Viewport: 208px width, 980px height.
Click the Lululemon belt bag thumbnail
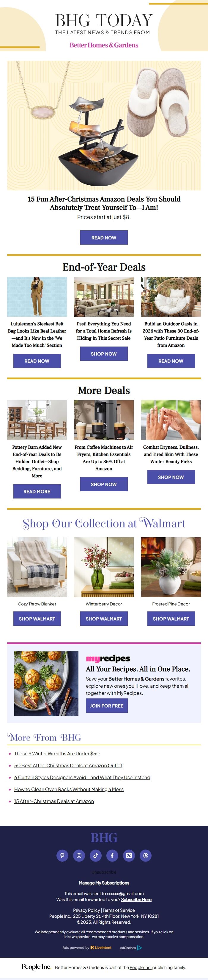(x=37, y=297)
